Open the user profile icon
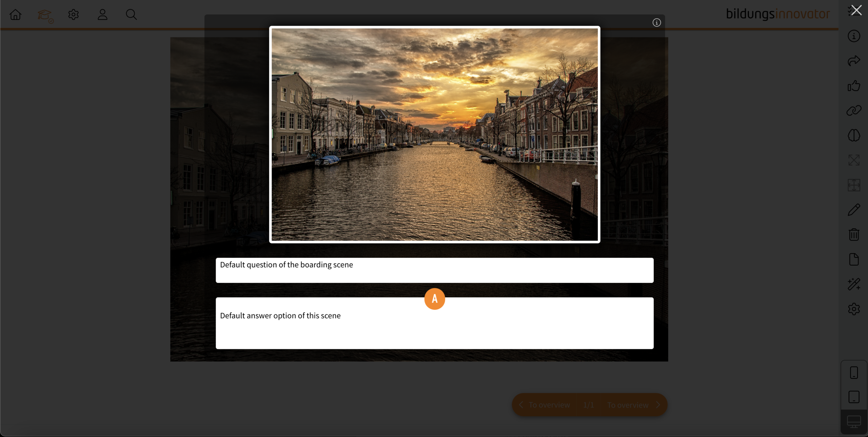 click(x=102, y=15)
